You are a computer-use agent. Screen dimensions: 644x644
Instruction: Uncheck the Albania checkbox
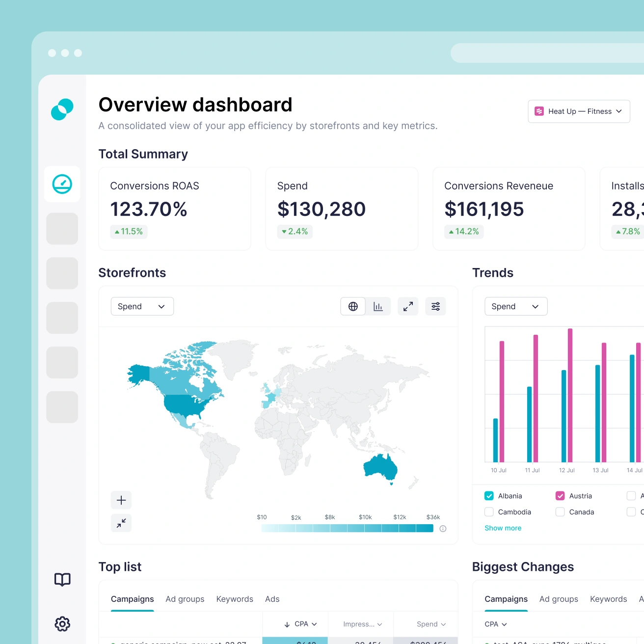pos(489,496)
